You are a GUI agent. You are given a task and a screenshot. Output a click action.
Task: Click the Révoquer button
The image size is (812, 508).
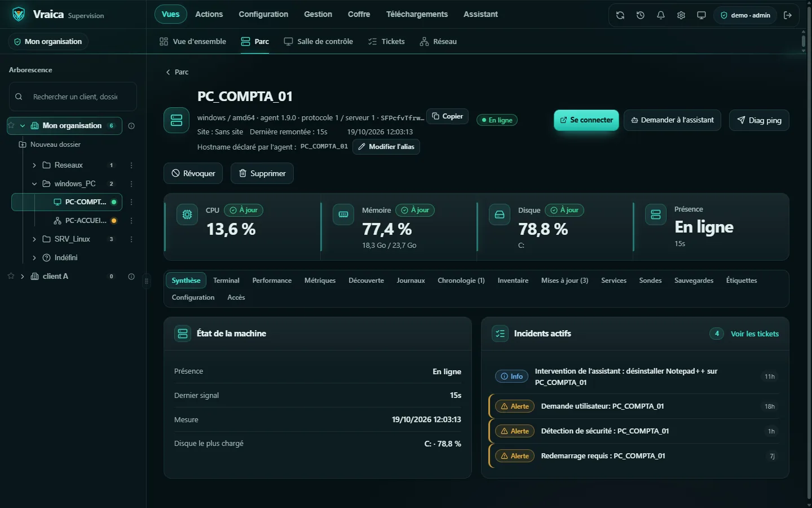[x=193, y=173]
